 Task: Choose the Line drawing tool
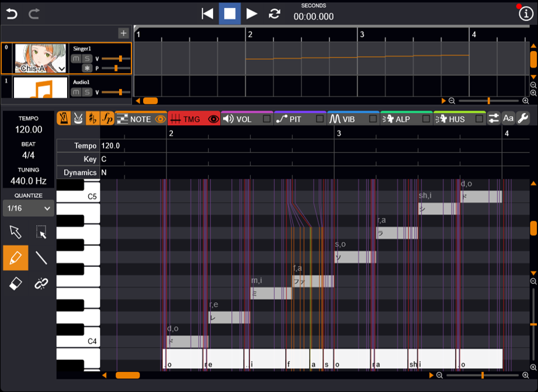pos(41,258)
